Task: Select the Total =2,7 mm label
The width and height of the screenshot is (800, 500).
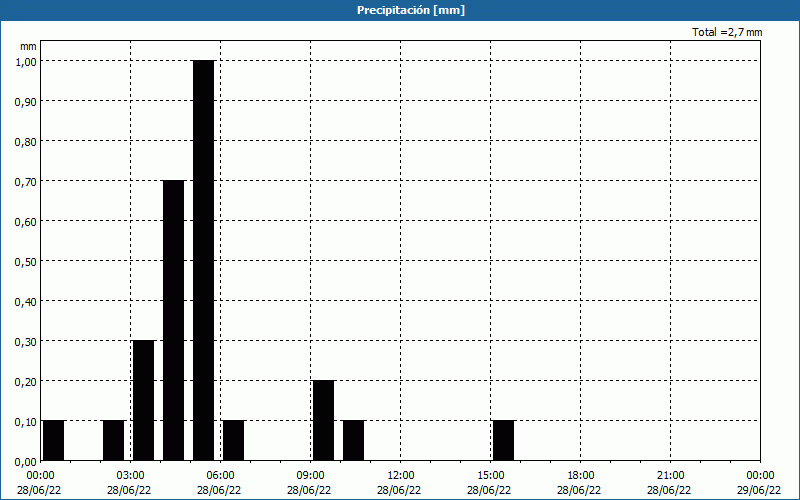Action: (727, 32)
